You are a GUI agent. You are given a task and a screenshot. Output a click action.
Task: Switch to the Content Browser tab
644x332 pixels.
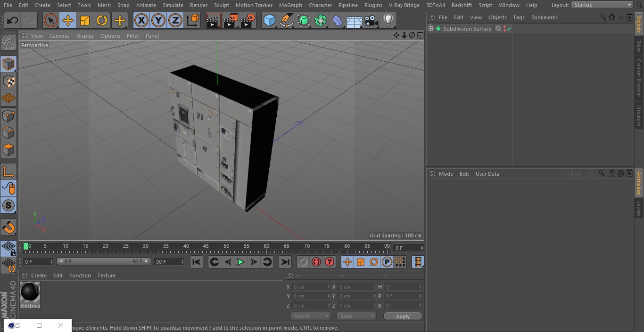click(x=639, y=78)
